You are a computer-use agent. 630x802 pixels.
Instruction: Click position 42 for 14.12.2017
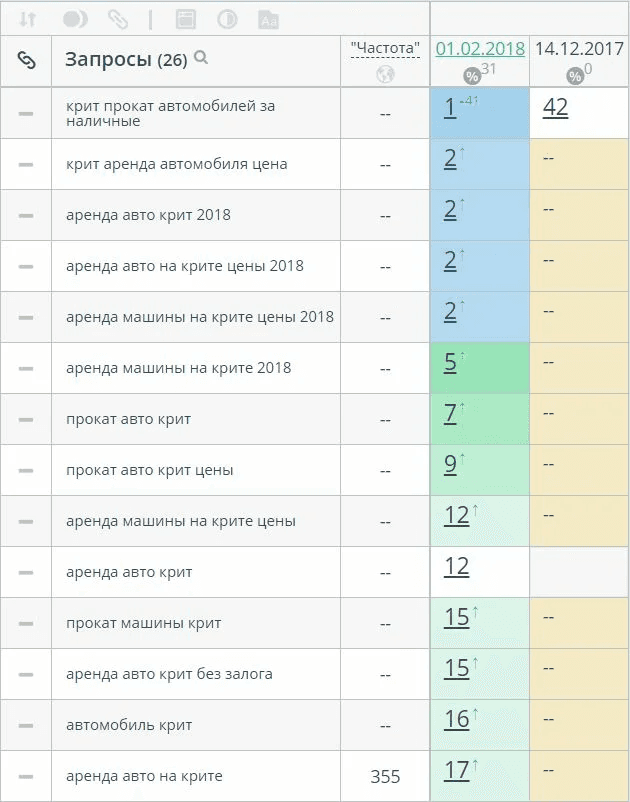[x=555, y=107]
